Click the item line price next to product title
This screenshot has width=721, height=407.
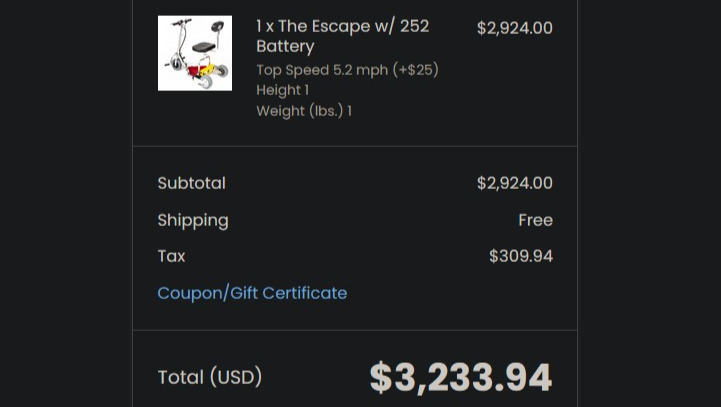click(514, 28)
